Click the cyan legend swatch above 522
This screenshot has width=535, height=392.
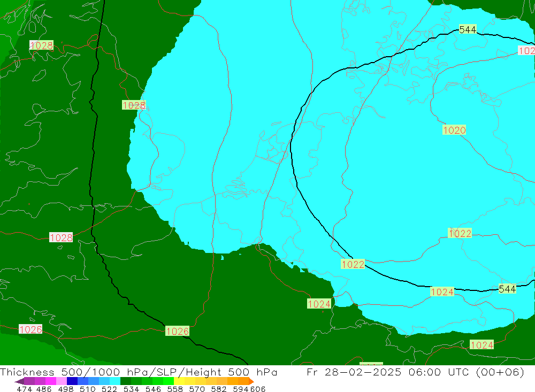coord(115,381)
